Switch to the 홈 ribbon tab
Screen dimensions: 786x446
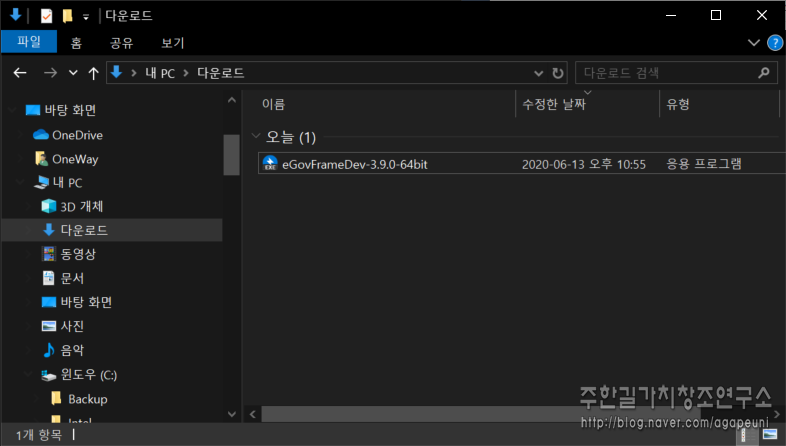(x=76, y=43)
